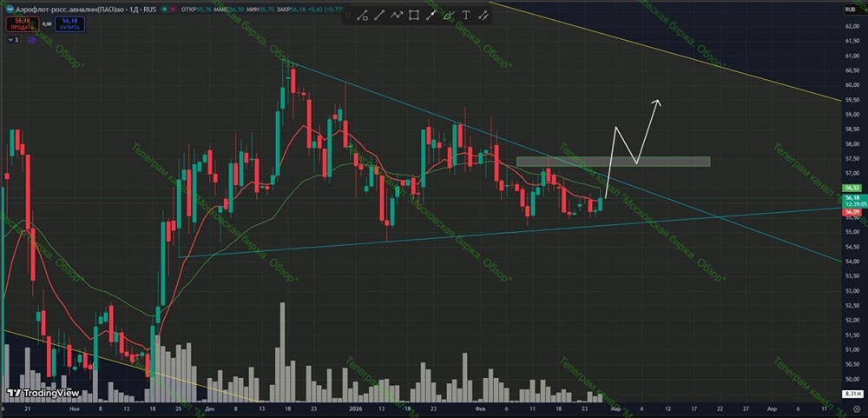This screenshot has width=868, height=418.
Task: Select the first drawing tool with line and circle
Action: tap(363, 16)
